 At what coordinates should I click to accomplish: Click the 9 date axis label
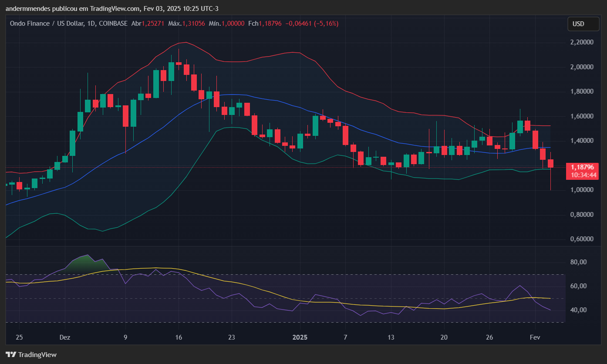(125, 337)
